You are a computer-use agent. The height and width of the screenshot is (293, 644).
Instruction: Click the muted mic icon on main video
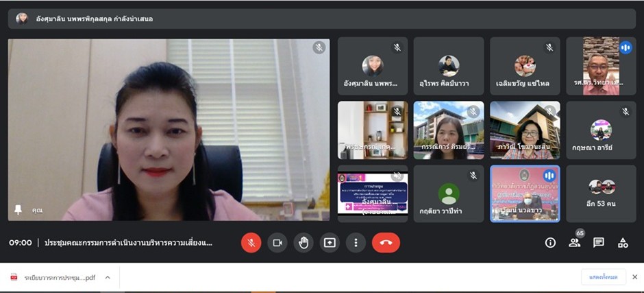pos(319,47)
